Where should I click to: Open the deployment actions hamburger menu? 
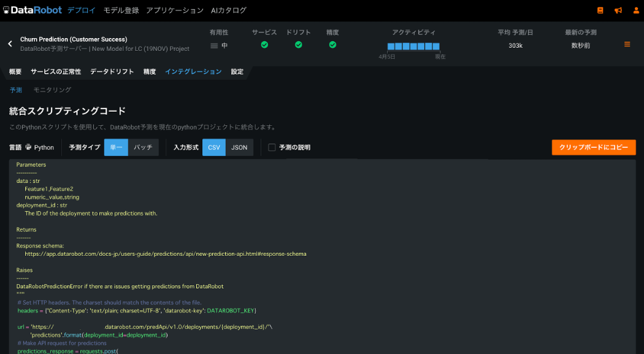point(627,44)
